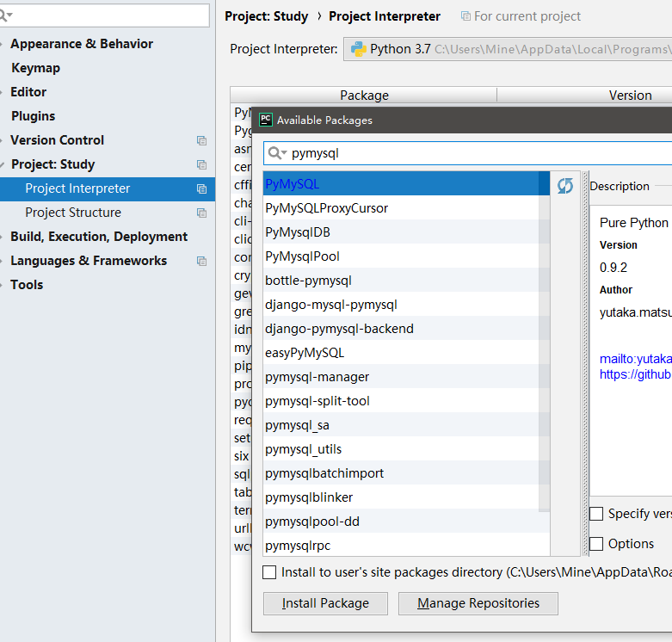The width and height of the screenshot is (672, 642).
Task: Open the mailto:yutaka author link
Action: [636, 359]
